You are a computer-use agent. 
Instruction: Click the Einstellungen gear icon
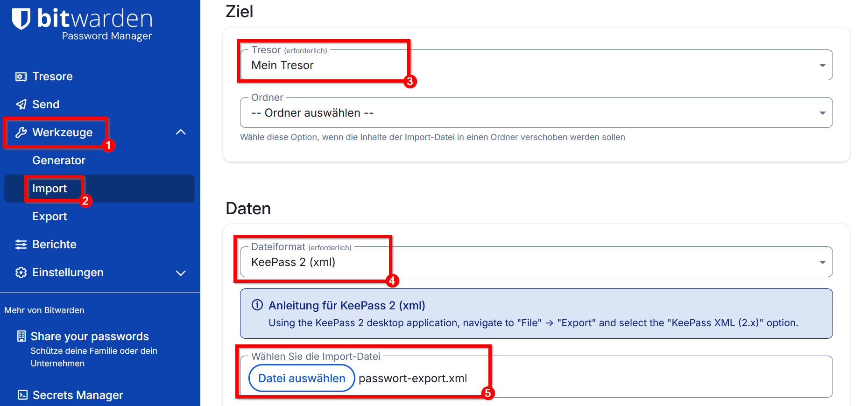click(x=21, y=273)
